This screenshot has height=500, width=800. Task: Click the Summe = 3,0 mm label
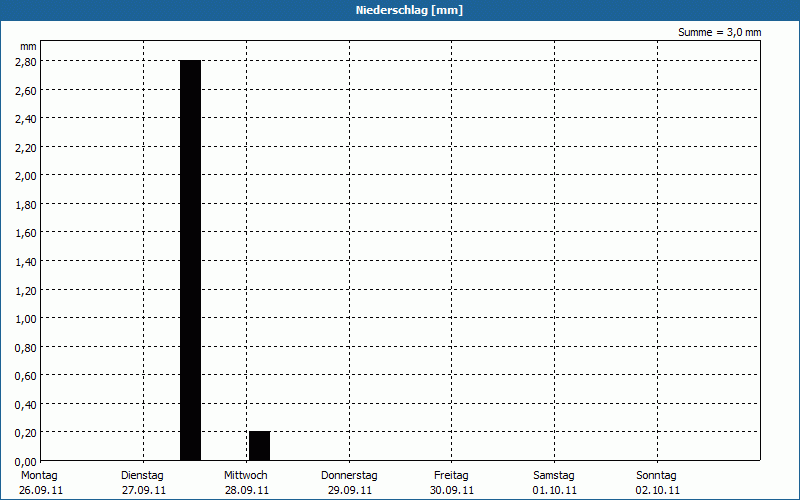click(719, 32)
